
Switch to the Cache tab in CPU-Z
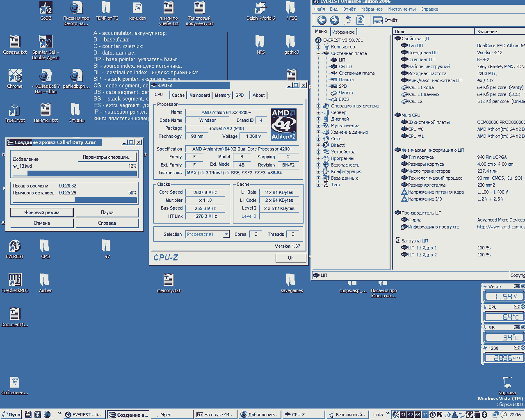click(x=178, y=95)
